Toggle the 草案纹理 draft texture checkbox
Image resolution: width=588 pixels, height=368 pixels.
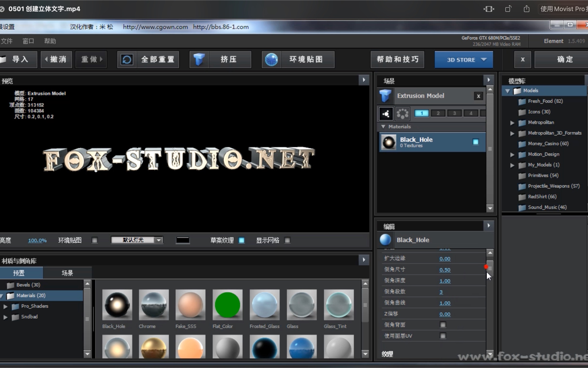click(x=242, y=240)
